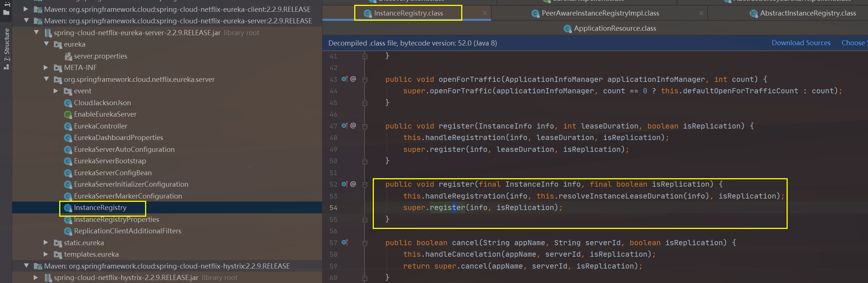Click the @ gutter marker on line 52
The width and height of the screenshot is (868, 283).
[x=353, y=184]
